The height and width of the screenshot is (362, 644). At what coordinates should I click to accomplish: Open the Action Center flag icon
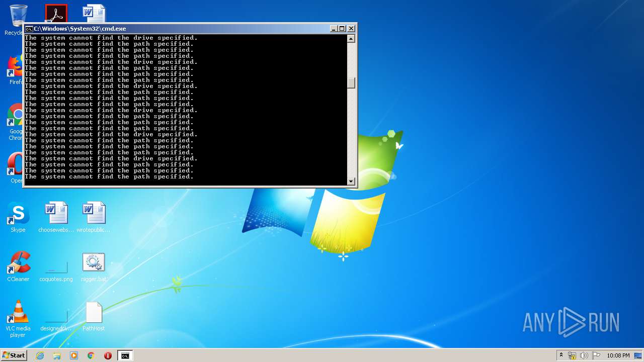[596, 355]
